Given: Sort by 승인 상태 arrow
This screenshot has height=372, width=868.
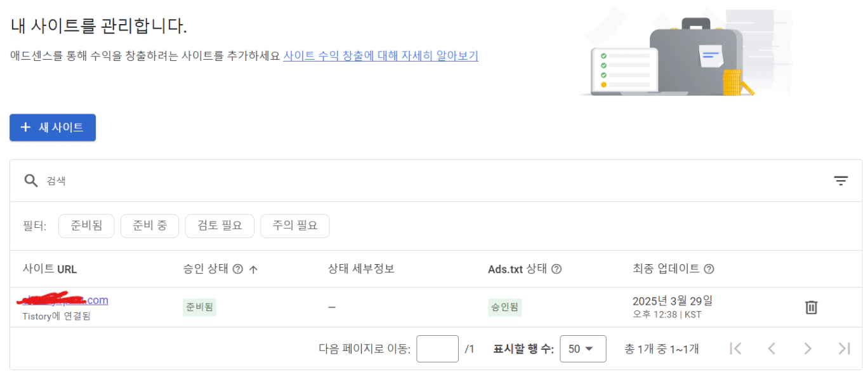Looking at the screenshot, I should (253, 269).
